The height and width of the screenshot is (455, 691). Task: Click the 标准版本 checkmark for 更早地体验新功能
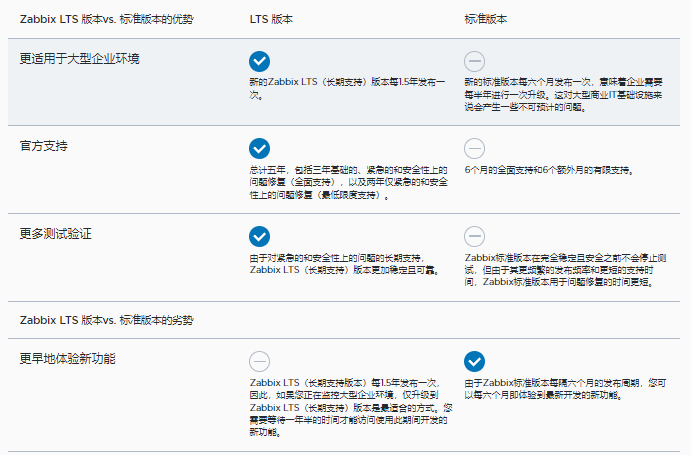point(475,361)
